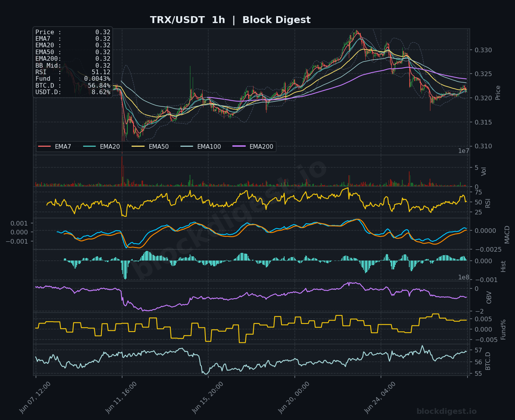Click the RSI value 51.12

click(x=101, y=72)
